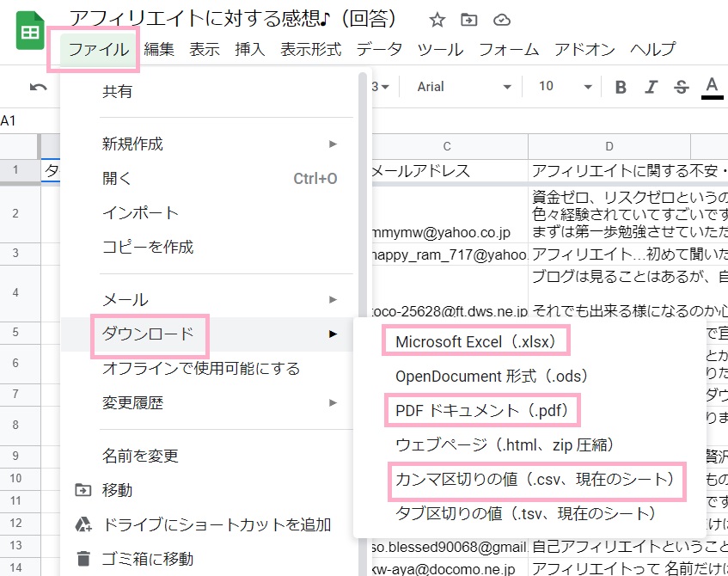Open the ヘルプ menu

click(652, 49)
